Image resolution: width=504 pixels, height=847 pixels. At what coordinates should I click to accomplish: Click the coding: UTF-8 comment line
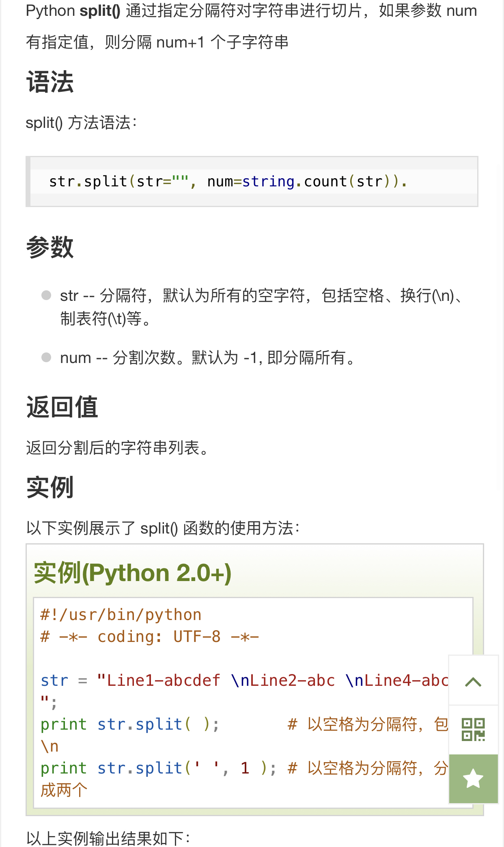(149, 637)
